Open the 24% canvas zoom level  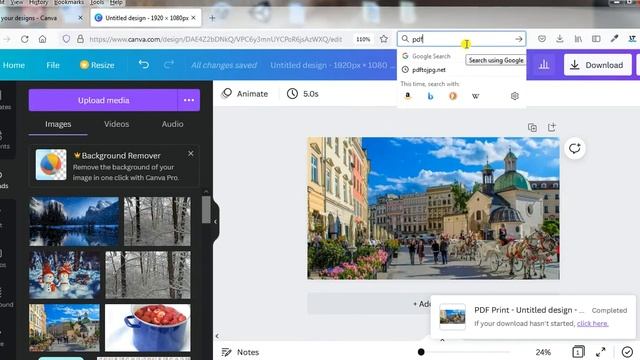click(x=543, y=352)
